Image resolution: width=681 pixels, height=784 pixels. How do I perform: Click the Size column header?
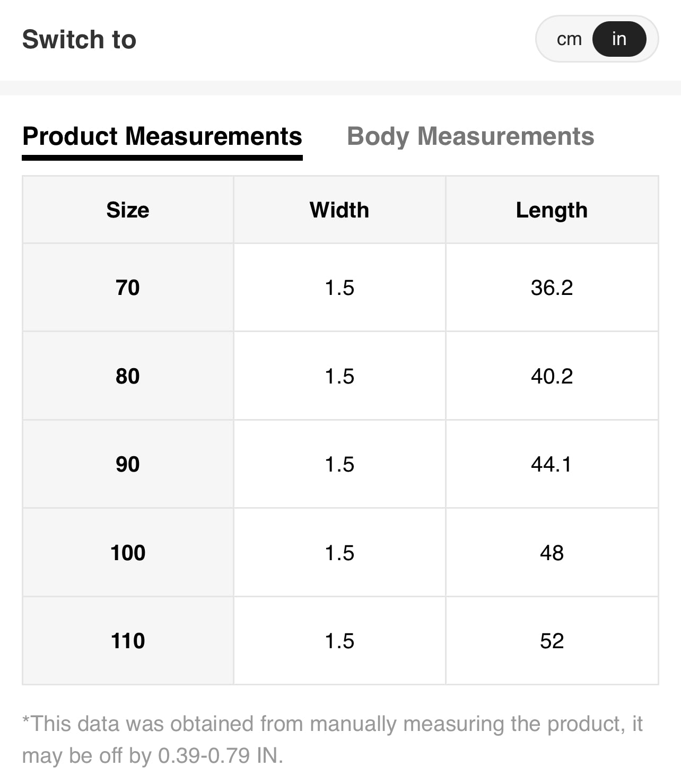pos(128,210)
